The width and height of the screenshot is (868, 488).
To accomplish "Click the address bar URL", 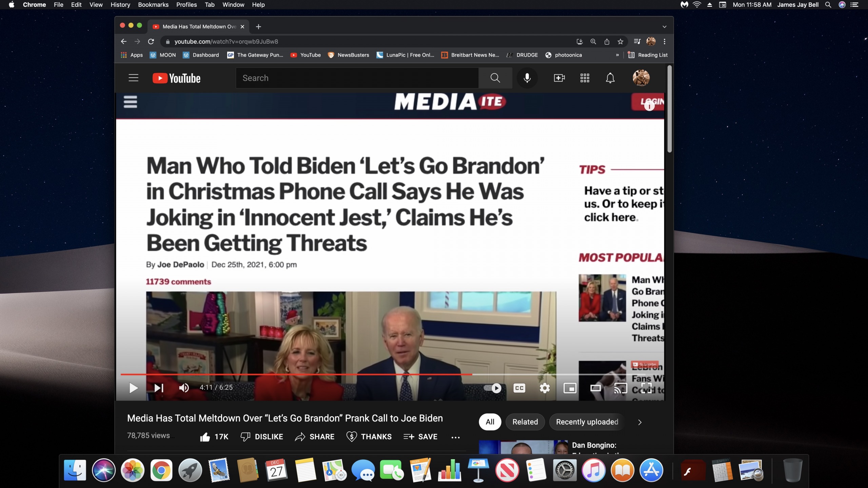I will tap(226, 41).
